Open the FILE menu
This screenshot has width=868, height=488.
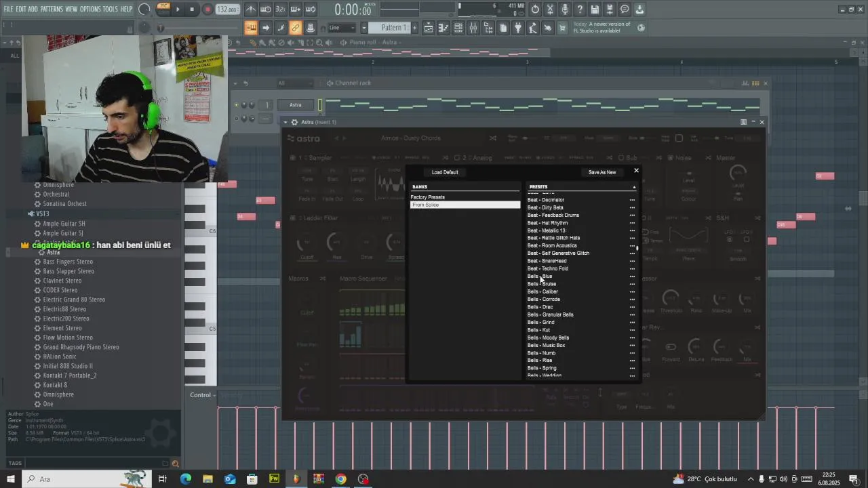coord(9,9)
